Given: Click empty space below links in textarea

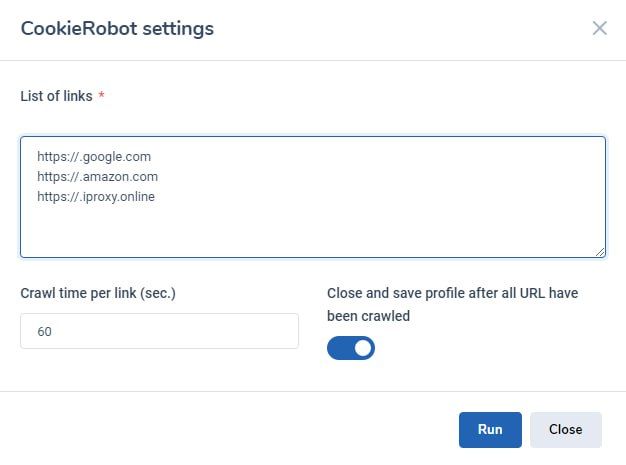Looking at the screenshot, I should (300, 230).
